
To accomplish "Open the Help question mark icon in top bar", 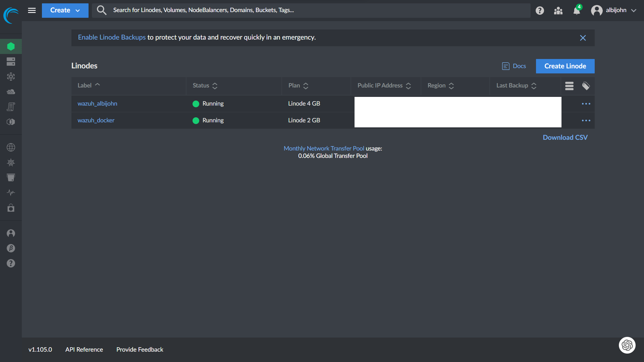I will coord(540,11).
